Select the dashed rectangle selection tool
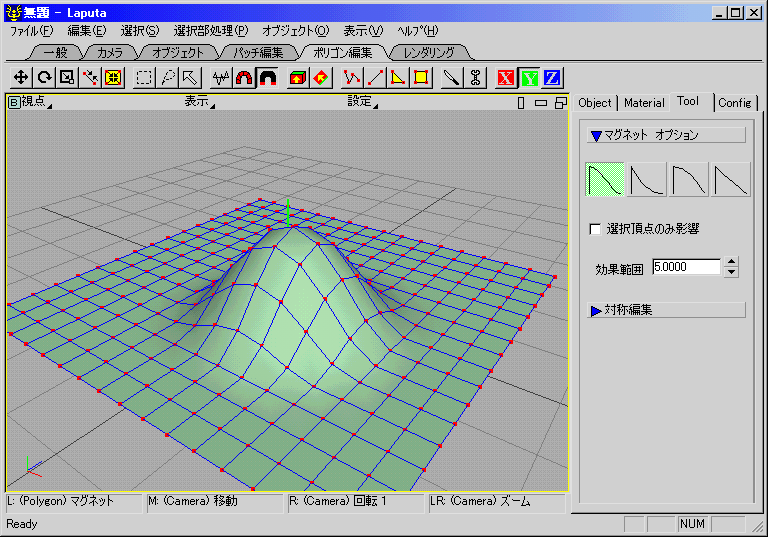The image size is (768, 537). click(x=144, y=77)
